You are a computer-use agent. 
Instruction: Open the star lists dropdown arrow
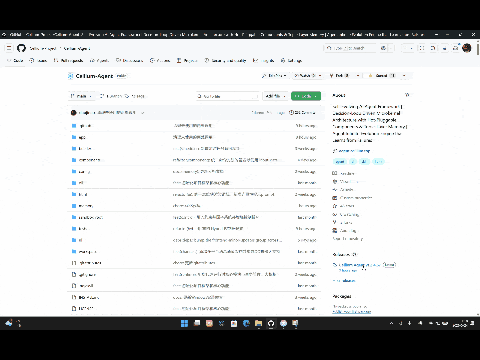pyautogui.click(x=404, y=76)
